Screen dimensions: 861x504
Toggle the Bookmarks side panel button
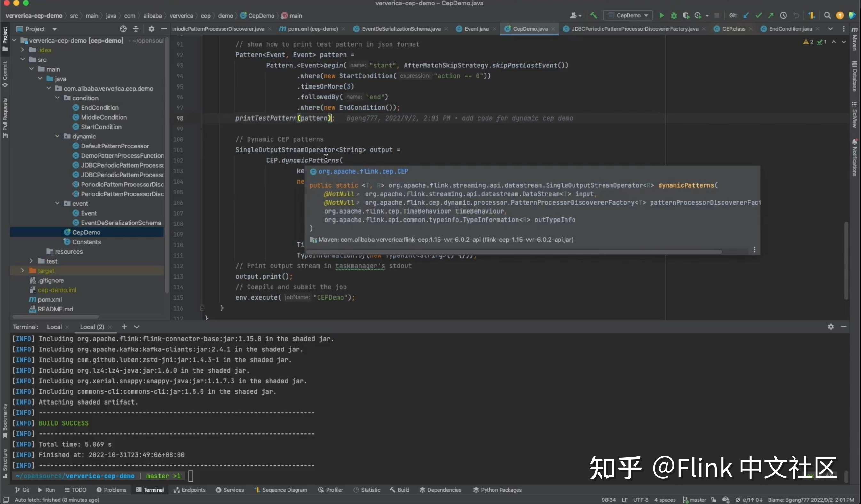(x=5, y=421)
